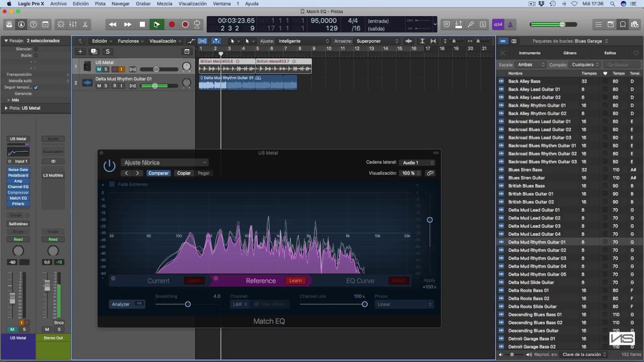The width and height of the screenshot is (644, 362).
Task: Add a new track with the plus button
Action: coord(80,51)
